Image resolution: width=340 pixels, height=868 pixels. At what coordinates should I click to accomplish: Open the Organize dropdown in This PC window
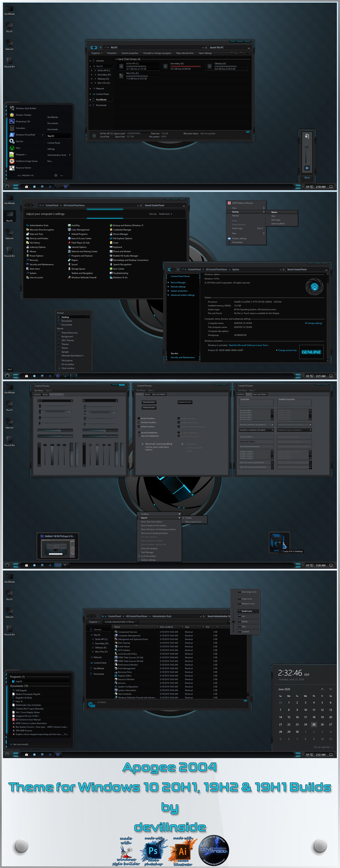click(x=97, y=53)
